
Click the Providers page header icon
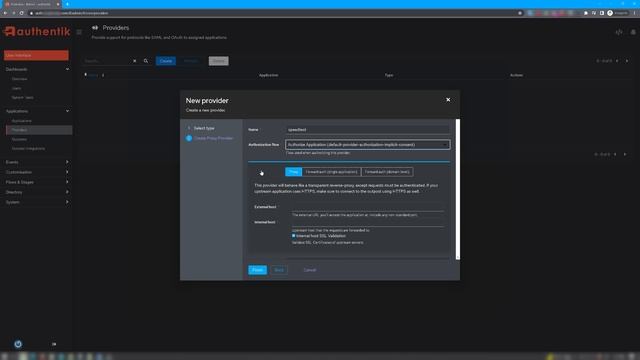coord(95,28)
